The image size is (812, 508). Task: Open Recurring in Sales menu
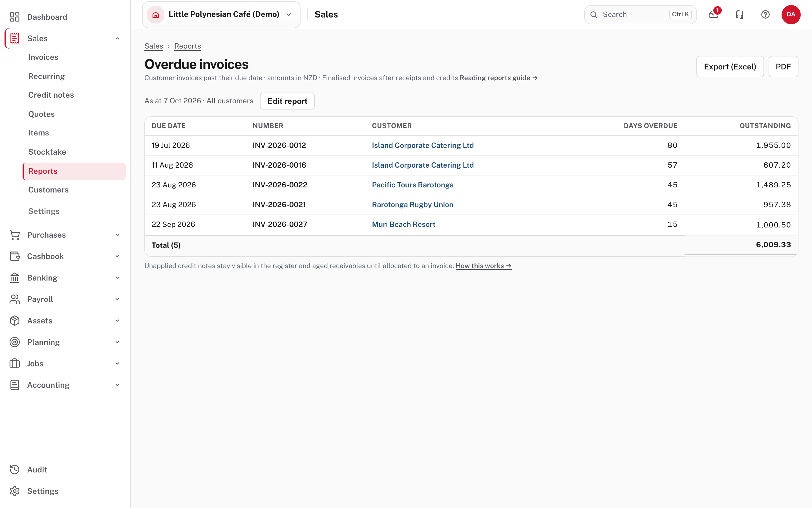[x=46, y=76]
